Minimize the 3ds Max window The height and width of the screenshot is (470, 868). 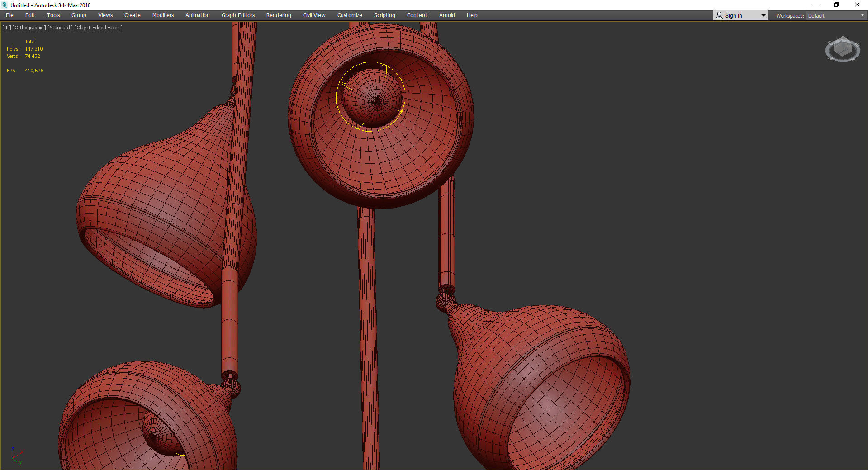[816, 5]
